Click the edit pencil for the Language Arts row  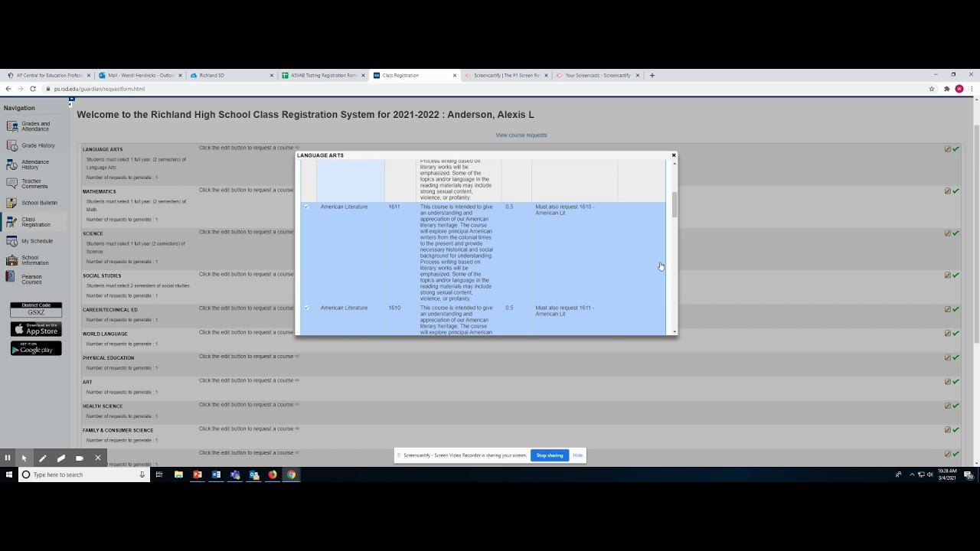click(x=948, y=149)
